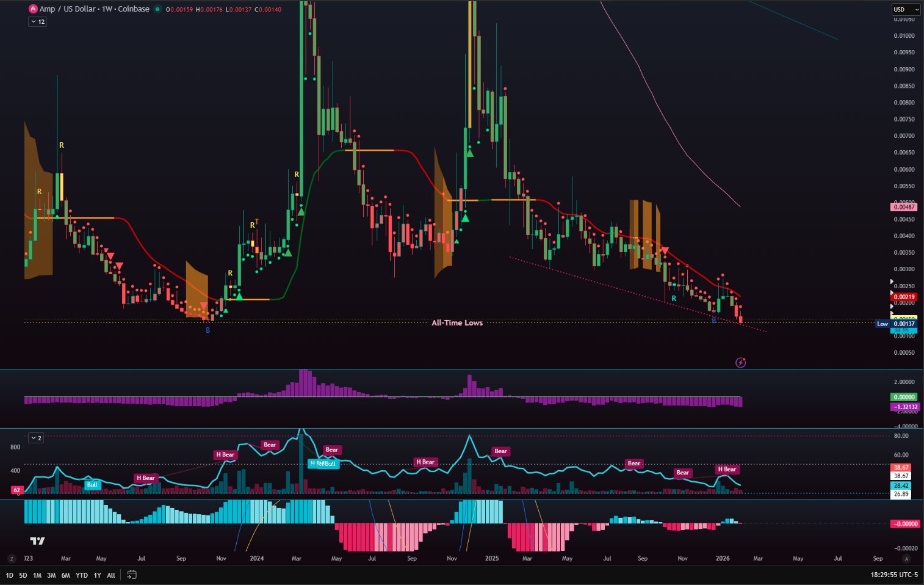This screenshot has width=924, height=585.
Task: Select the 1D range tab
Action: (9, 575)
